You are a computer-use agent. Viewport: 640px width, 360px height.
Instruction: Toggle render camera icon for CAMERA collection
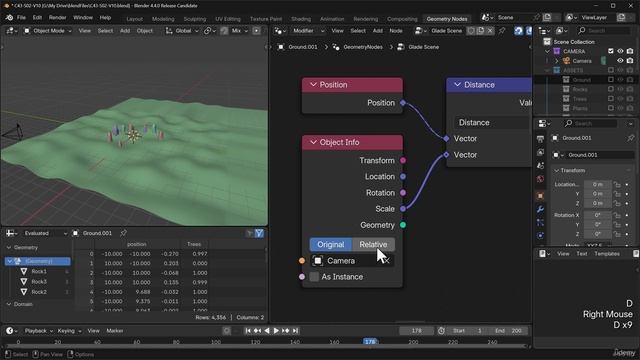[630, 51]
